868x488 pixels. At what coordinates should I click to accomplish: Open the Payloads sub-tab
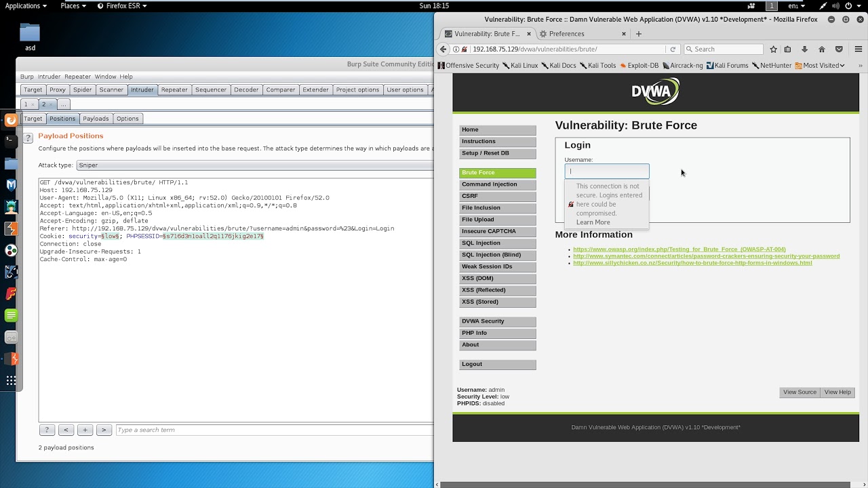(x=96, y=119)
